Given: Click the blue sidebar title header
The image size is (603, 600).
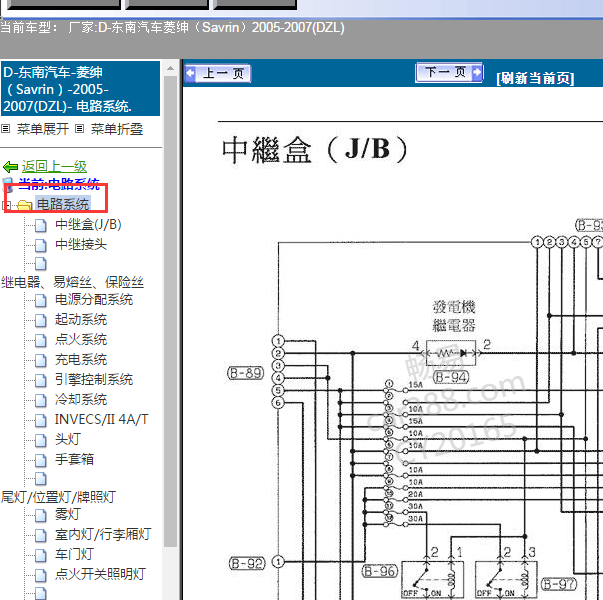Looking at the screenshot, I should [x=80, y=88].
